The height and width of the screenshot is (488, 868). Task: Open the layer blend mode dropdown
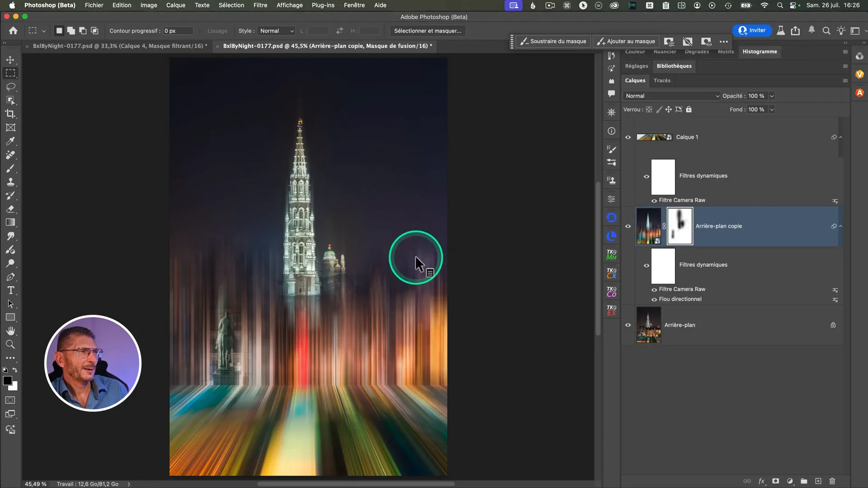[x=671, y=96]
